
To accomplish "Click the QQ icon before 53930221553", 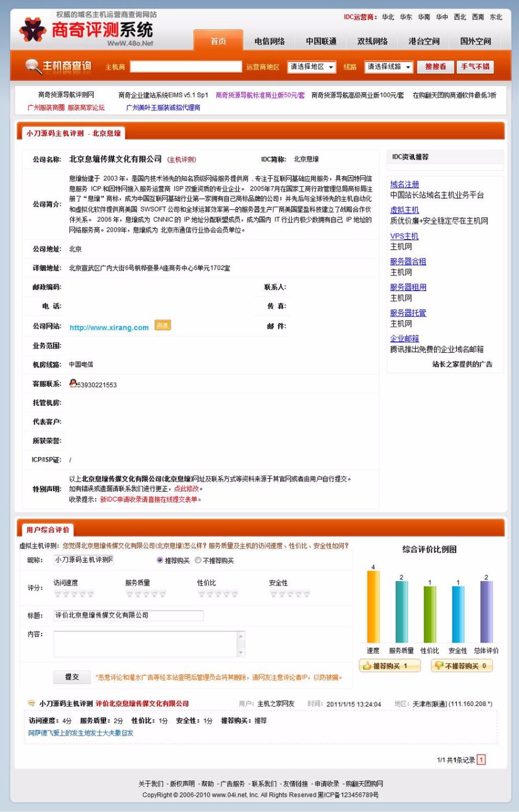I will [x=73, y=383].
